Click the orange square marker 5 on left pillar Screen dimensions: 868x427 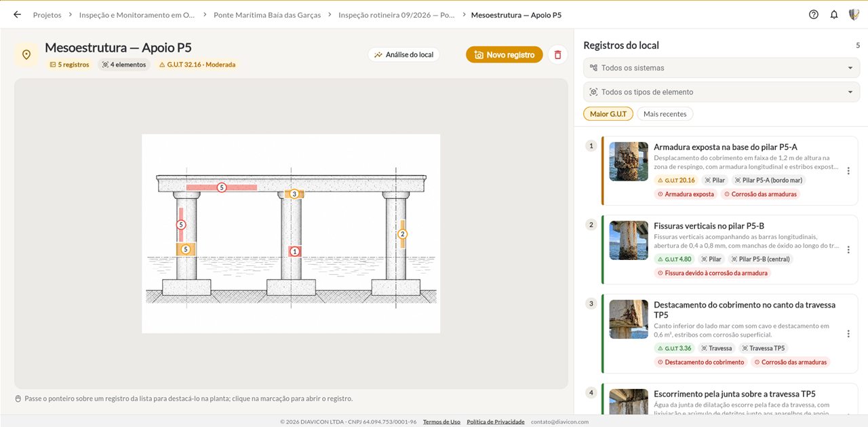point(186,249)
